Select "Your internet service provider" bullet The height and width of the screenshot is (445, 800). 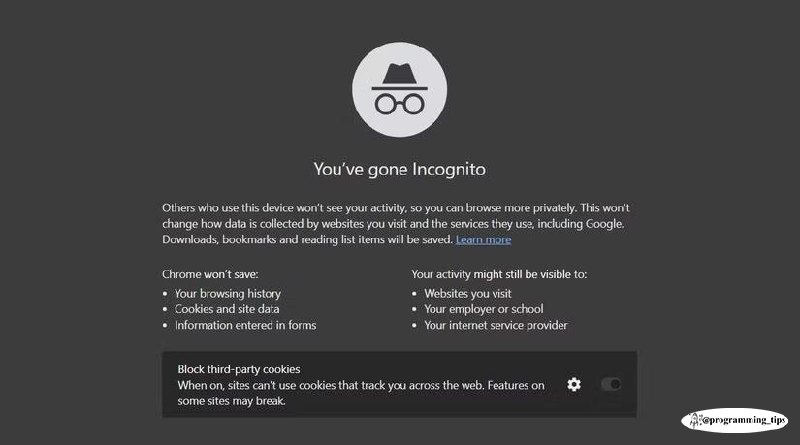pos(495,325)
